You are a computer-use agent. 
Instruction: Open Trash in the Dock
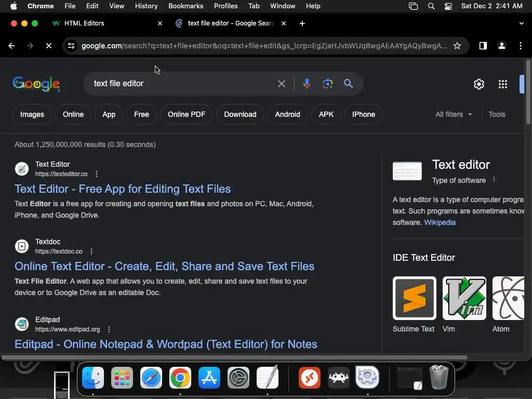439,377
